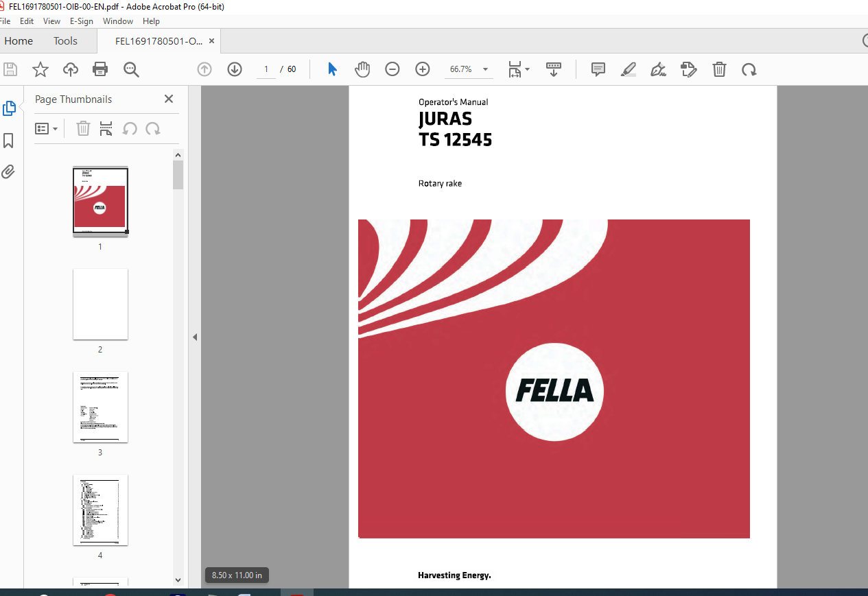Image resolution: width=868 pixels, height=596 pixels.
Task: Open the E-Sign menu
Action: point(82,21)
